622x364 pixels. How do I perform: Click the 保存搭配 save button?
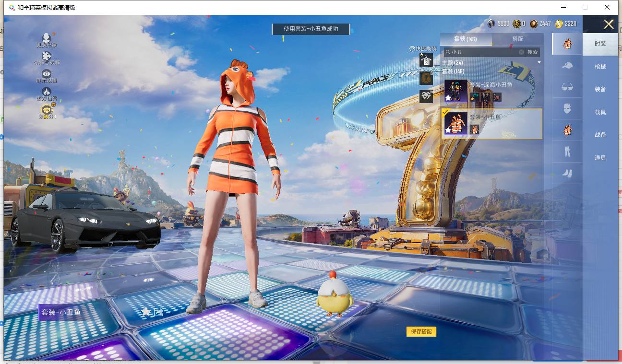tap(421, 331)
